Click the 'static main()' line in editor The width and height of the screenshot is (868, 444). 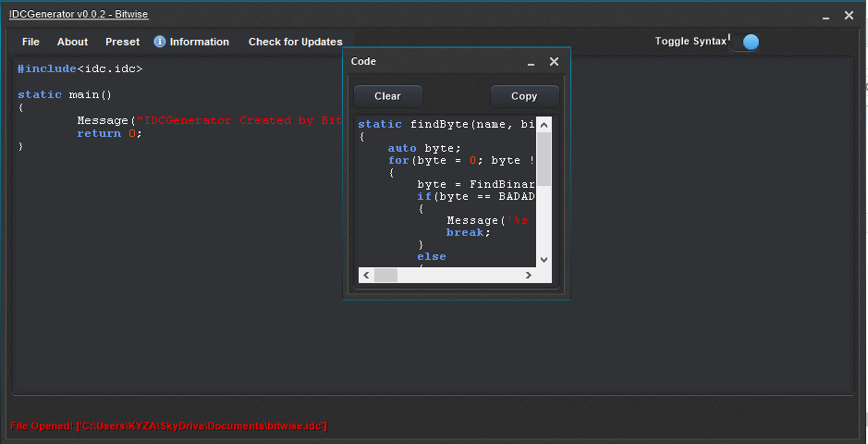[65, 94]
